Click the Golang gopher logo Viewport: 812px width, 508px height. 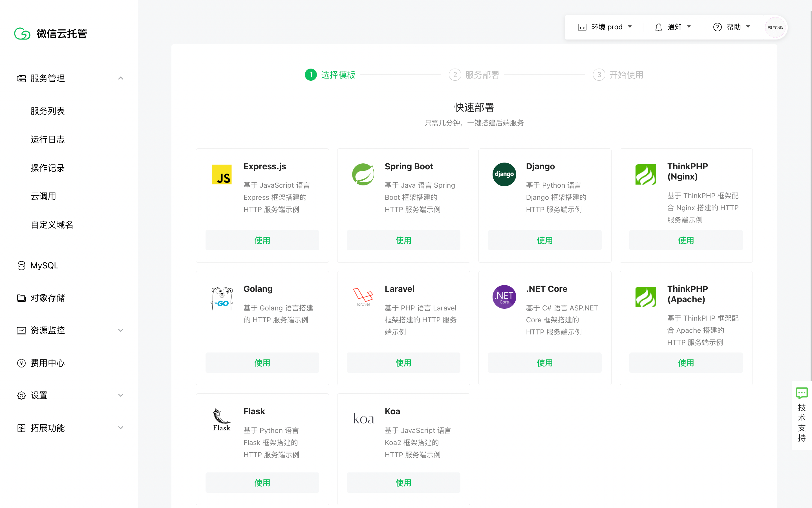(221, 298)
